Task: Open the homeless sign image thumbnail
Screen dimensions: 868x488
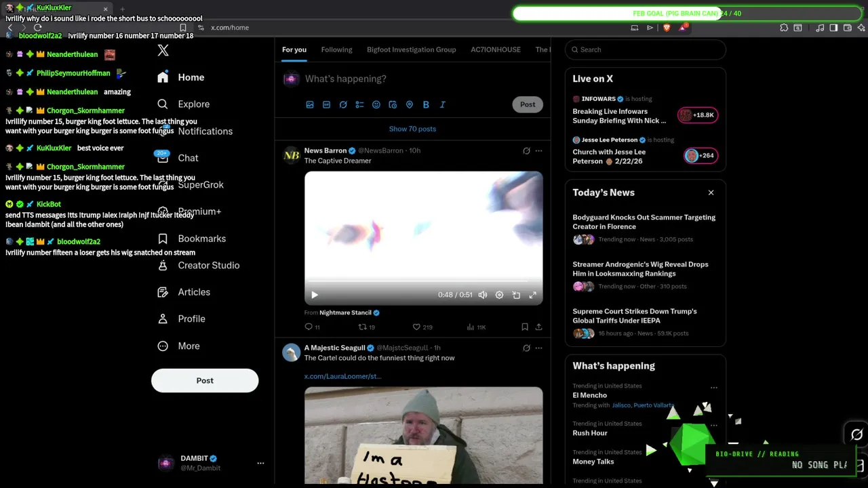Action: [424, 435]
